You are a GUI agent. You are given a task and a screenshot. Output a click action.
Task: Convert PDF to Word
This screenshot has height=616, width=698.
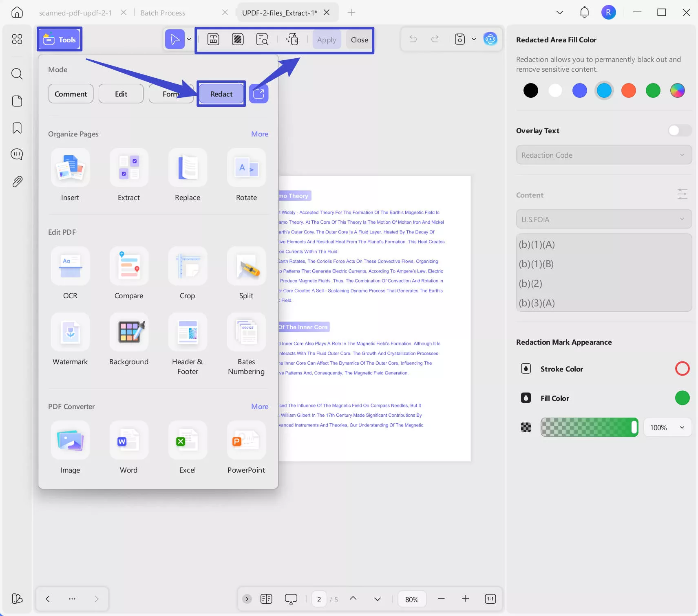click(x=129, y=448)
